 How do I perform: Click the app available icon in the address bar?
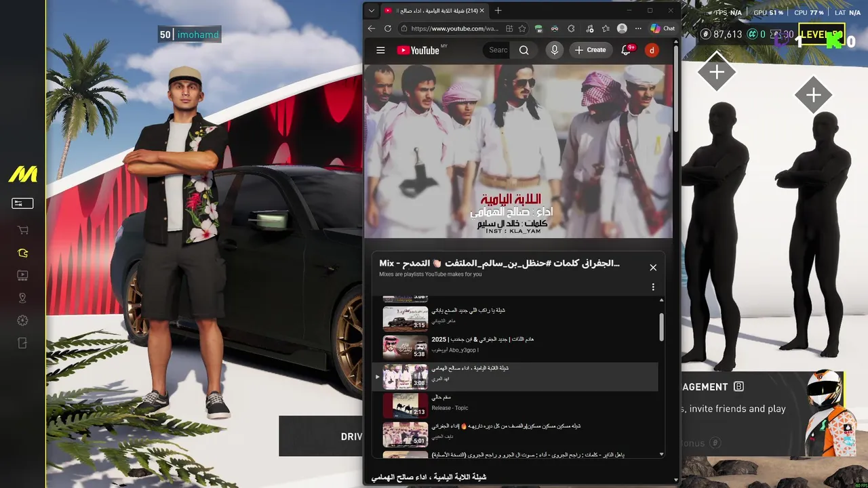(509, 28)
